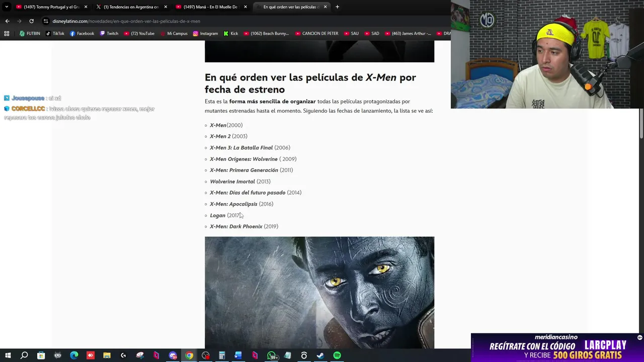
Task: Go back to the previous page
Action: [7, 21]
